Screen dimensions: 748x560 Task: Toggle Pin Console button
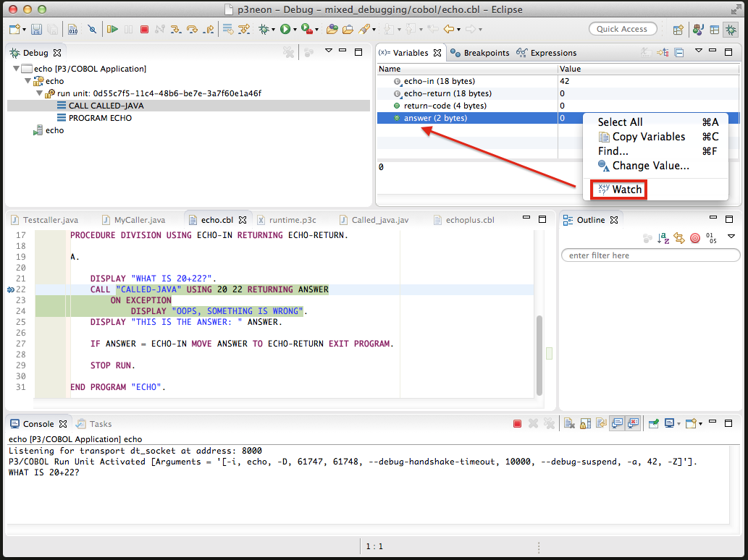click(654, 424)
